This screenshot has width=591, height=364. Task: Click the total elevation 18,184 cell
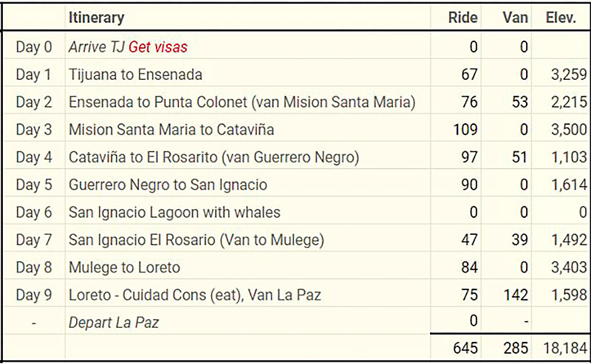tap(563, 348)
